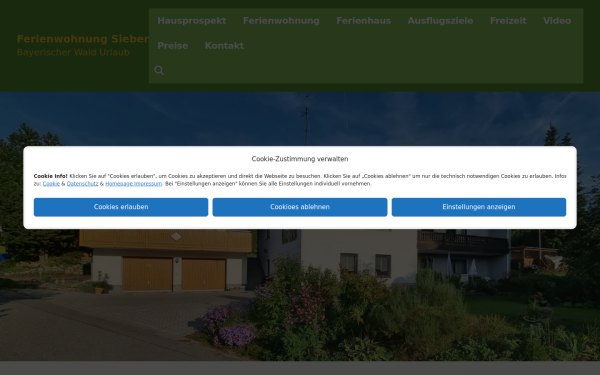Open the Preise menu item
Screen dimensions: 600x375
pos(173,46)
